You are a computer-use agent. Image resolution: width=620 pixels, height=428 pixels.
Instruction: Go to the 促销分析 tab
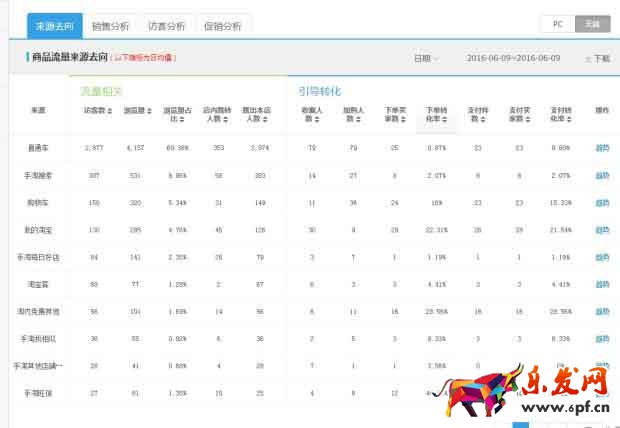click(x=222, y=25)
